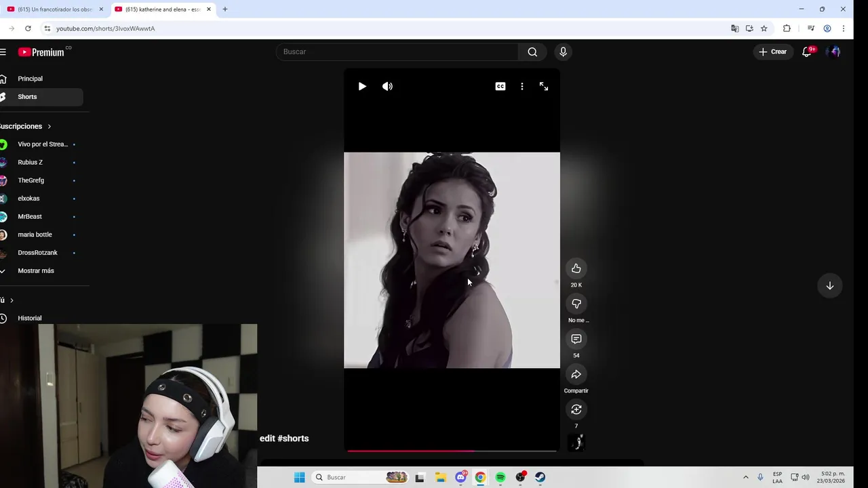The image size is (868, 488).
Task: Open MrBeast channel
Action: click(x=41, y=216)
